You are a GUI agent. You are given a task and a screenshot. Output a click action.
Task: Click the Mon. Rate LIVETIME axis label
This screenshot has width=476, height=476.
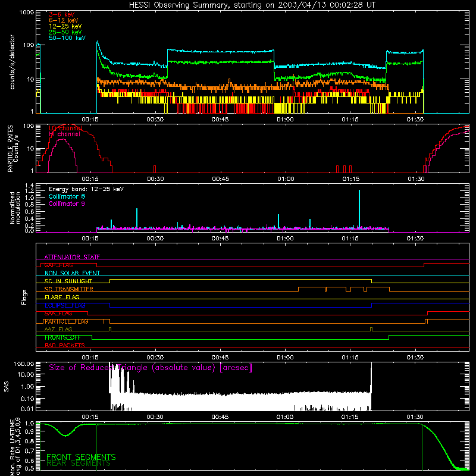pyautogui.click(x=15, y=447)
